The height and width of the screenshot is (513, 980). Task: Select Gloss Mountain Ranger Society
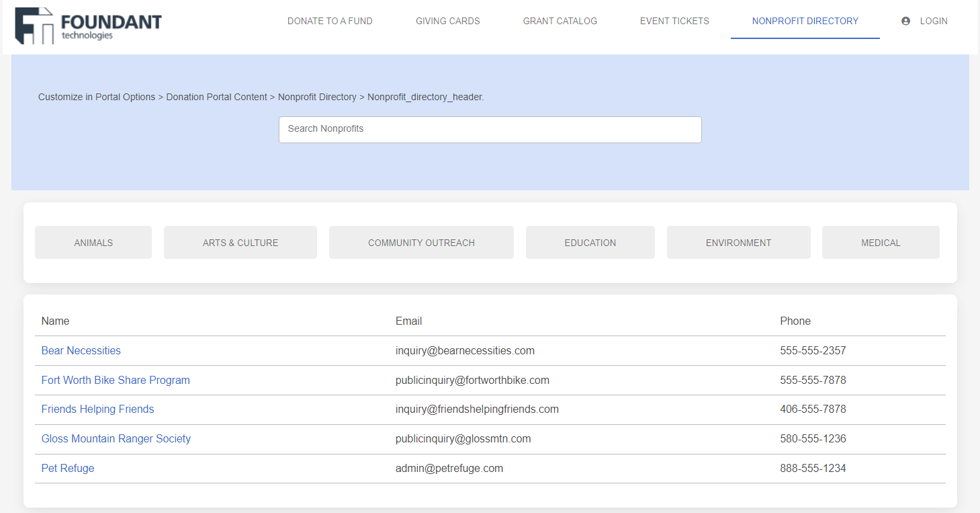(x=116, y=438)
